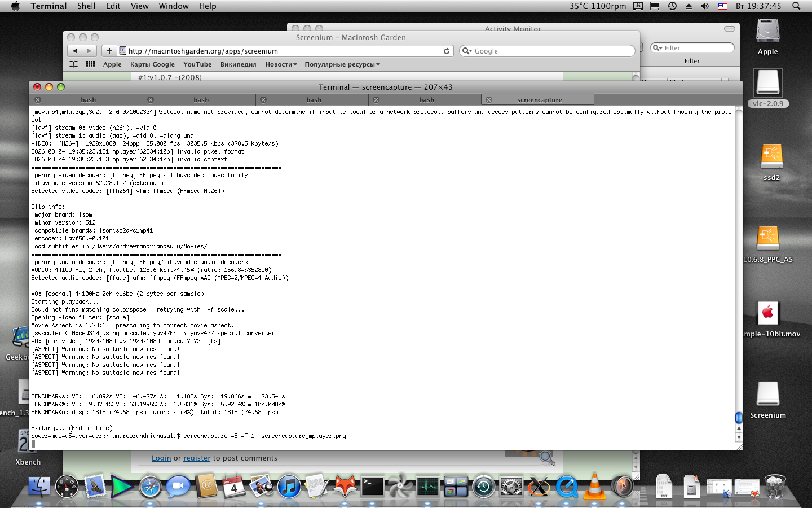Switch to the screencapture terminal tab
812x508 pixels.
(539, 100)
